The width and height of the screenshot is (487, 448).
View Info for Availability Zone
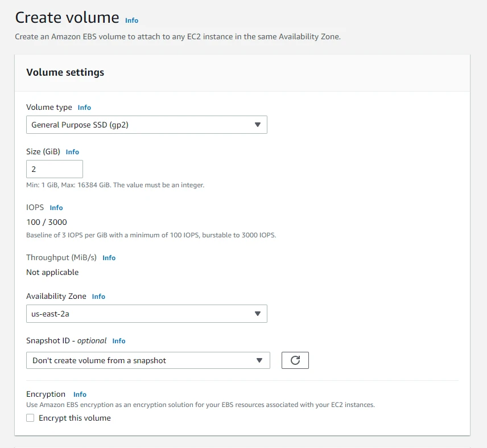click(x=98, y=297)
